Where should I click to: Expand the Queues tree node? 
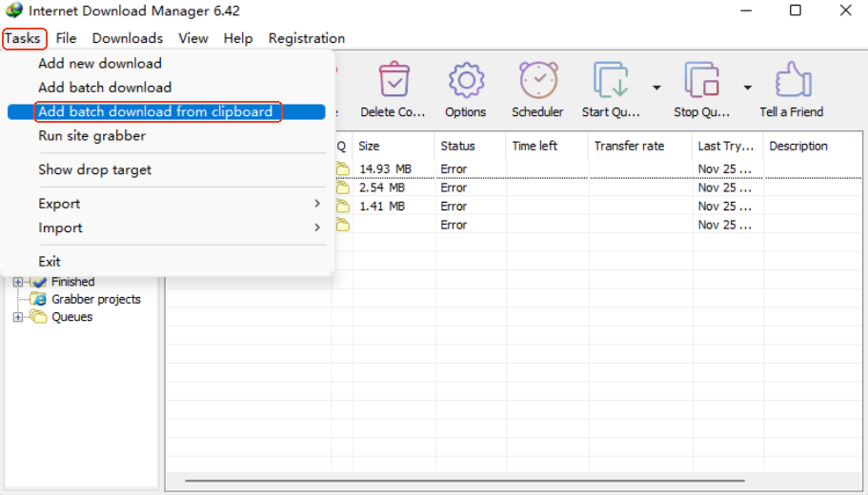[x=17, y=317]
